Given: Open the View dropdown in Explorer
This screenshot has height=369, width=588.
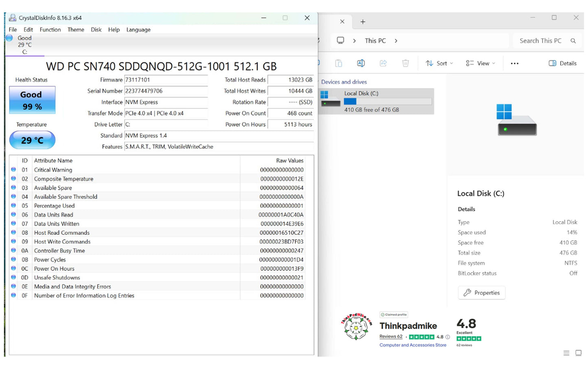Looking at the screenshot, I should tap(481, 63).
